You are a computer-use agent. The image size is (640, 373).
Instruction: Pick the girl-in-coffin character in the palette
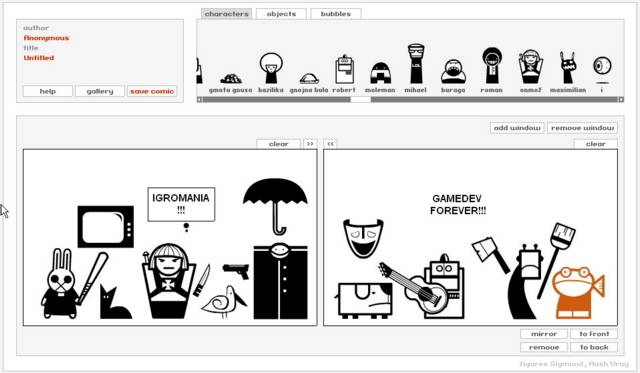530,67
